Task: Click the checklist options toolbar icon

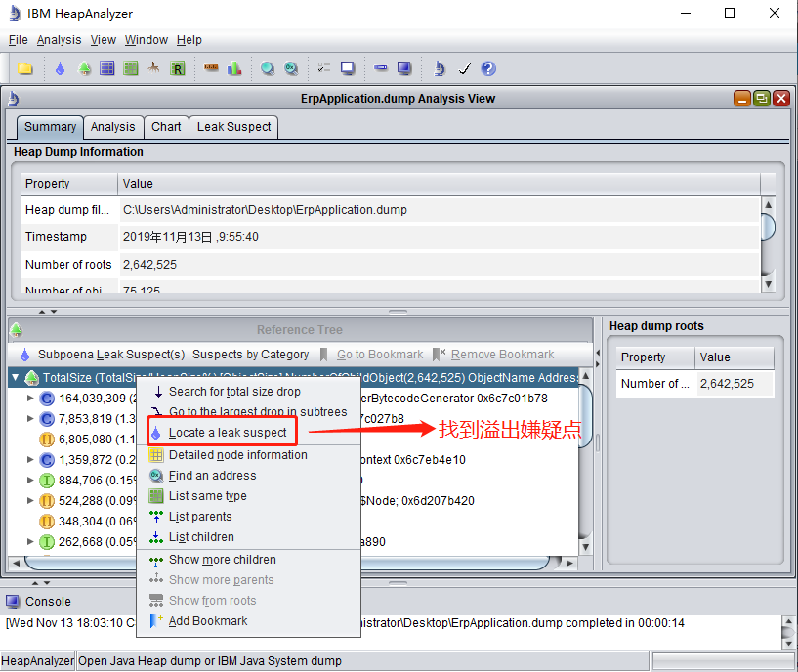Action: [323, 67]
